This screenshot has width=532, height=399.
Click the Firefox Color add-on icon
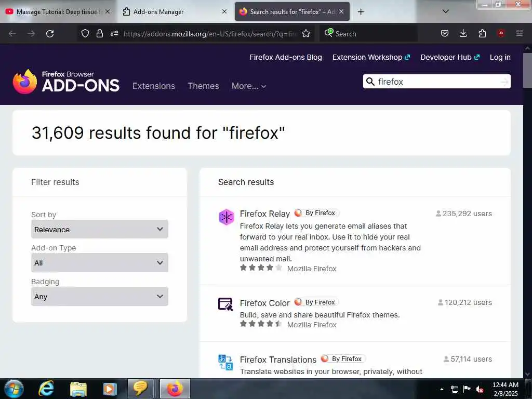[x=225, y=304]
